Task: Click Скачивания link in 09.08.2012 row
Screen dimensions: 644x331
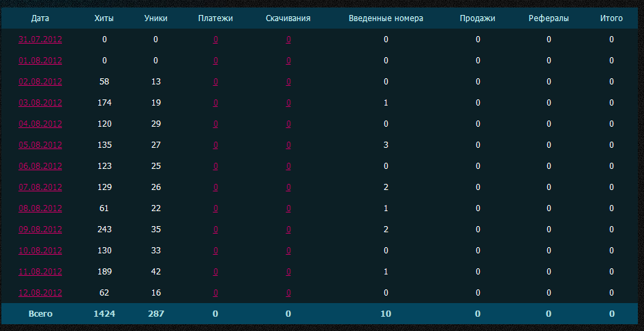Action: pos(288,230)
